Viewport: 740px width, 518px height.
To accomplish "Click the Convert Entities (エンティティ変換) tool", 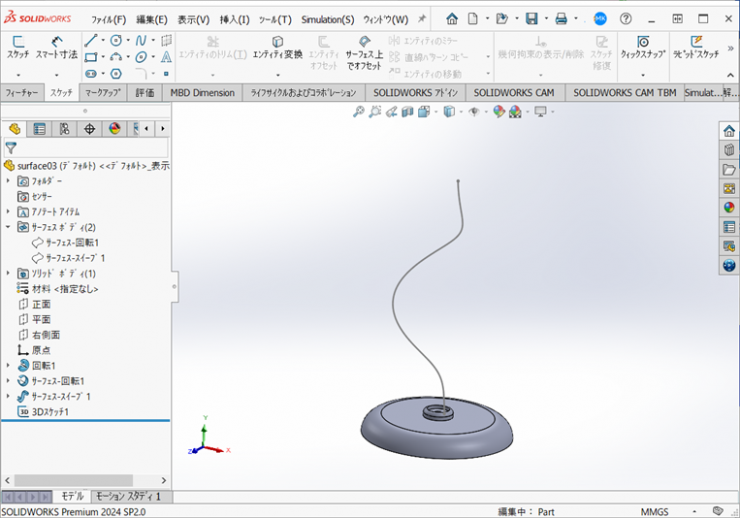I will (x=277, y=47).
